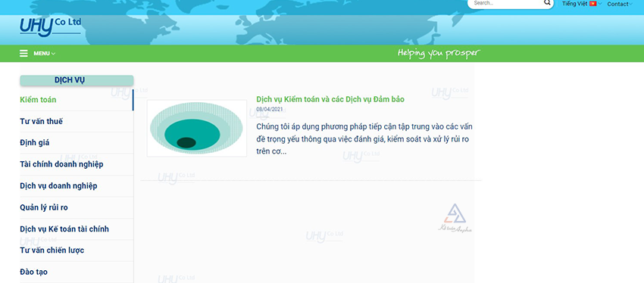Click the UHY Co Ltd logo
Viewport: 644px width, 283px height.
51,26
